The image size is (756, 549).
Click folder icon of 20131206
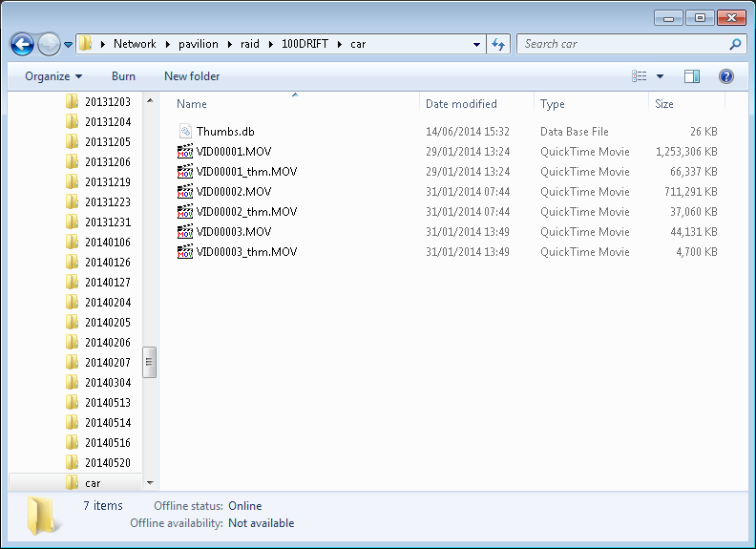tap(72, 161)
